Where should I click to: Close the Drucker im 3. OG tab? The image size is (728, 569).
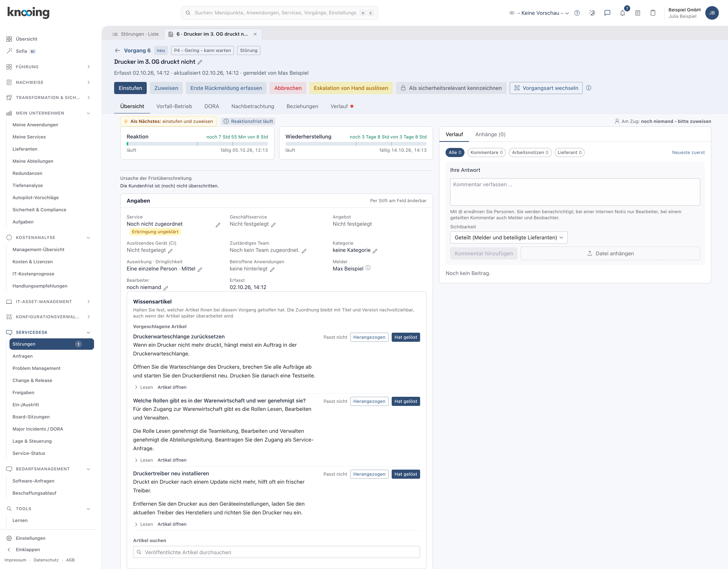click(255, 34)
